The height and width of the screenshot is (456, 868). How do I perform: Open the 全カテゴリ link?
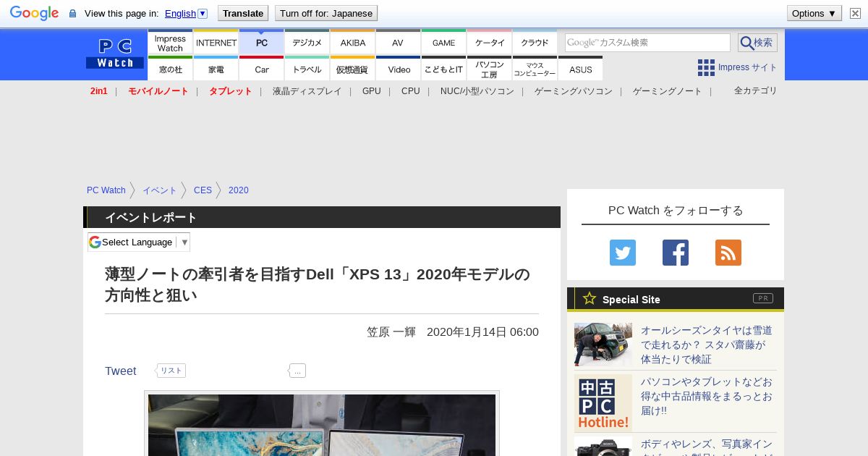pyautogui.click(x=755, y=90)
